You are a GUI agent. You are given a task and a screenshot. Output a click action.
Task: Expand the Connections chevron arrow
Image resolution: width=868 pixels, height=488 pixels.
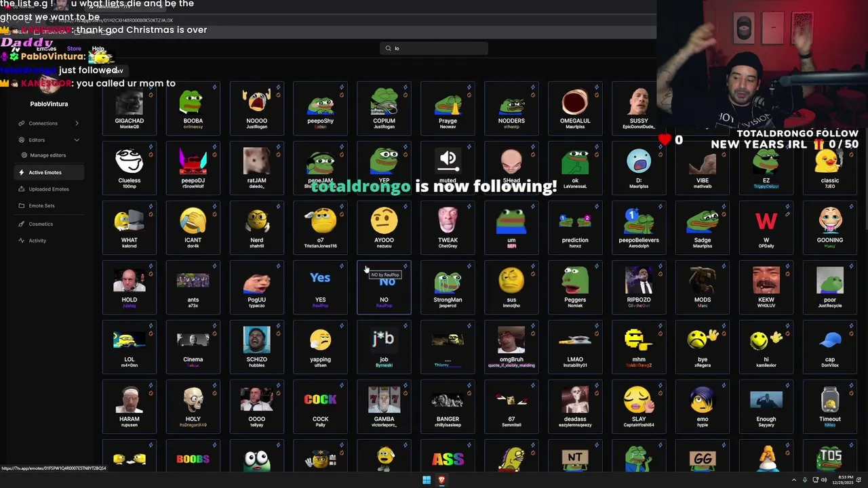tap(77, 123)
